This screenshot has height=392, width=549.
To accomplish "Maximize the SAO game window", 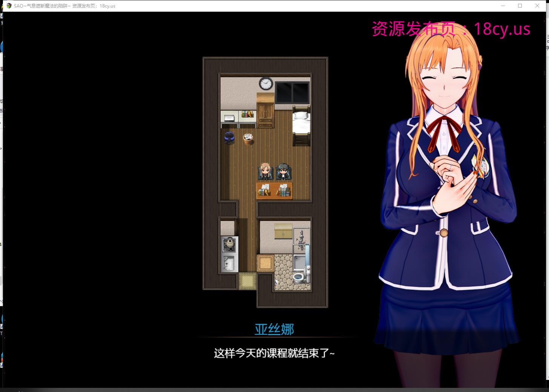I will pyautogui.click(x=520, y=6).
